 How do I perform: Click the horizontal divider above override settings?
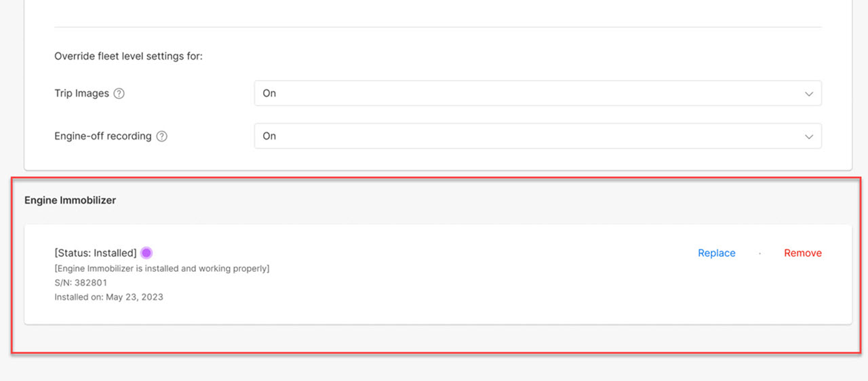438,27
